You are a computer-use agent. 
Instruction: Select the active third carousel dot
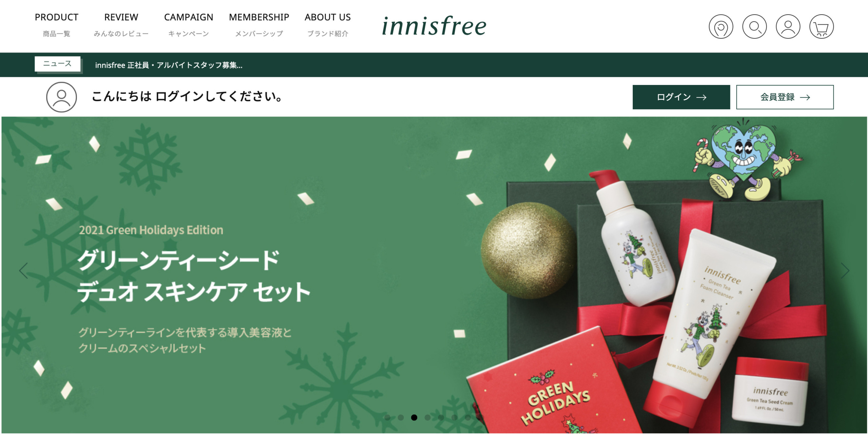coord(414,417)
